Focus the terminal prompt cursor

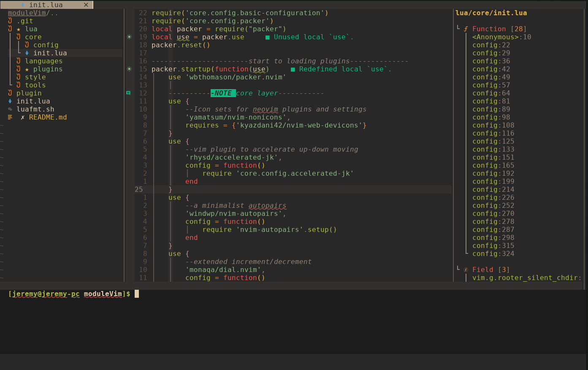137,294
